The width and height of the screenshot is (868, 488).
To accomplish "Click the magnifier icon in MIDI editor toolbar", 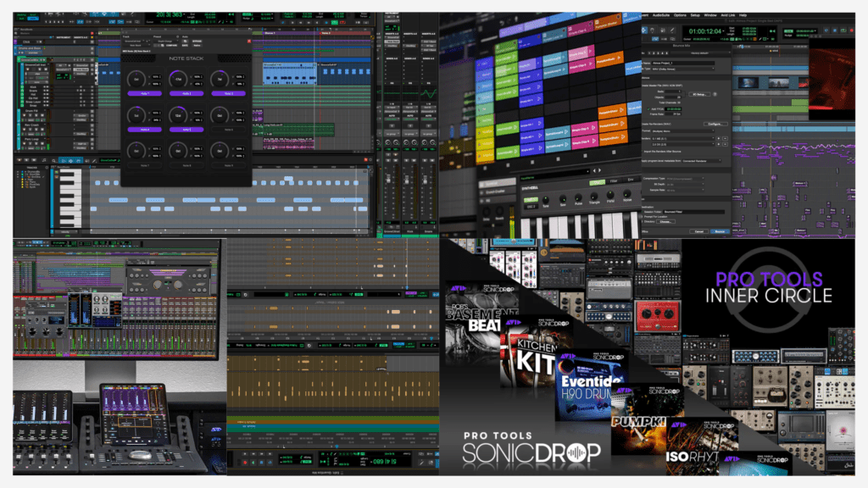I will pos(53,161).
